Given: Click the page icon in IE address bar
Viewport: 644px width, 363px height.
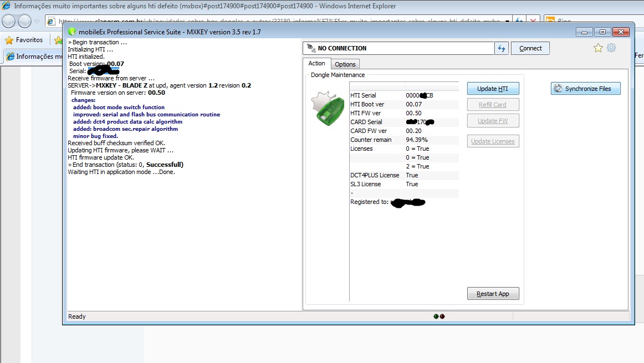Looking at the screenshot, I should point(51,22).
